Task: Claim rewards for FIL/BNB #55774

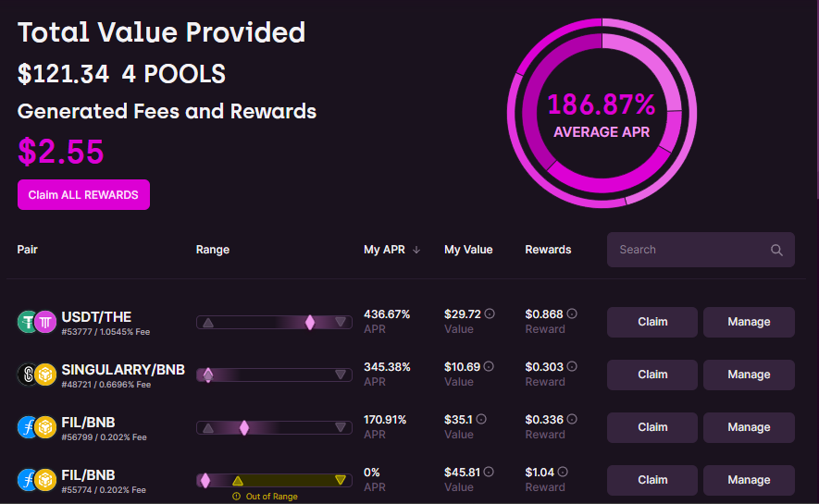Action: [x=651, y=480]
